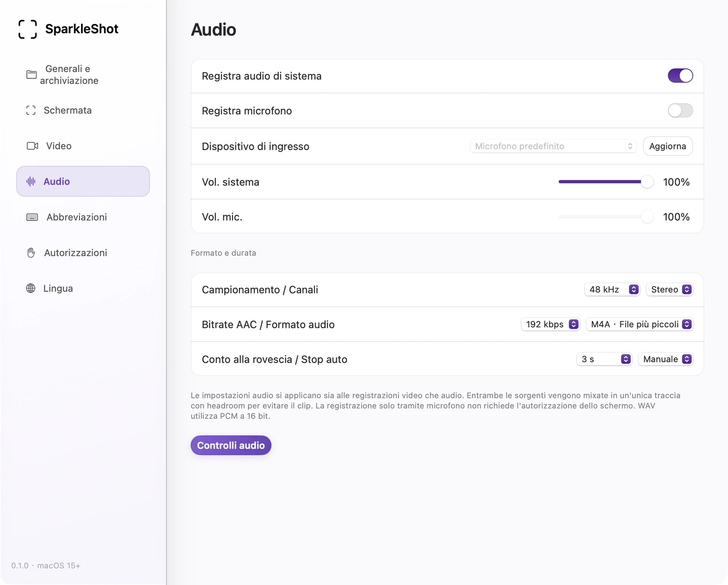
Task: Click the globe icon beside Lingua
Action: coord(31,288)
